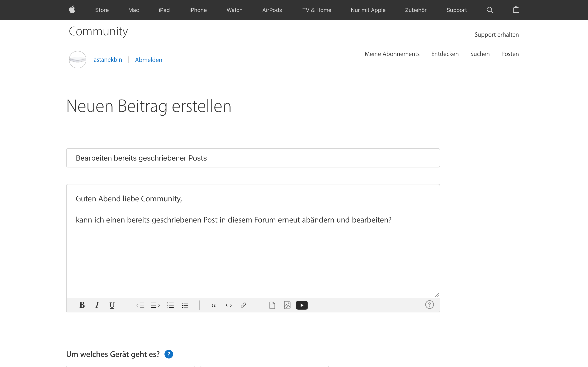The height and width of the screenshot is (367, 588).
Task: Click into the post title field
Action: (253, 158)
